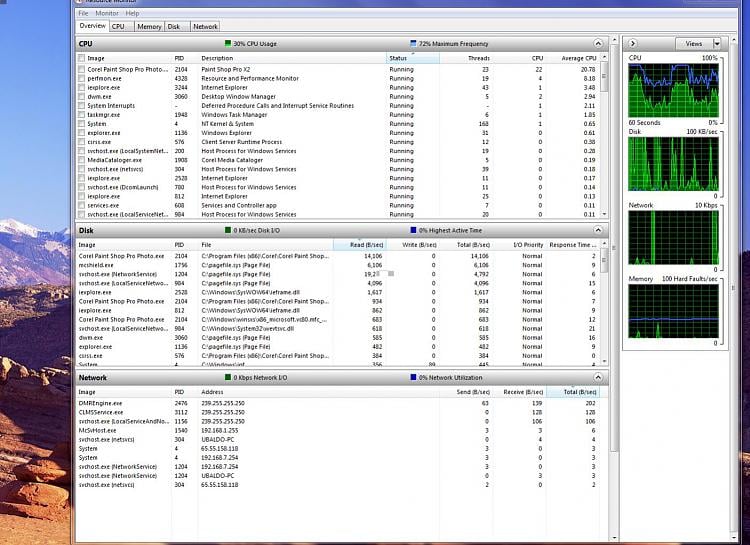Sort network list by Receive (B/sec) column
Viewport: 750px width, 545px height.
pyautogui.click(x=519, y=392)
